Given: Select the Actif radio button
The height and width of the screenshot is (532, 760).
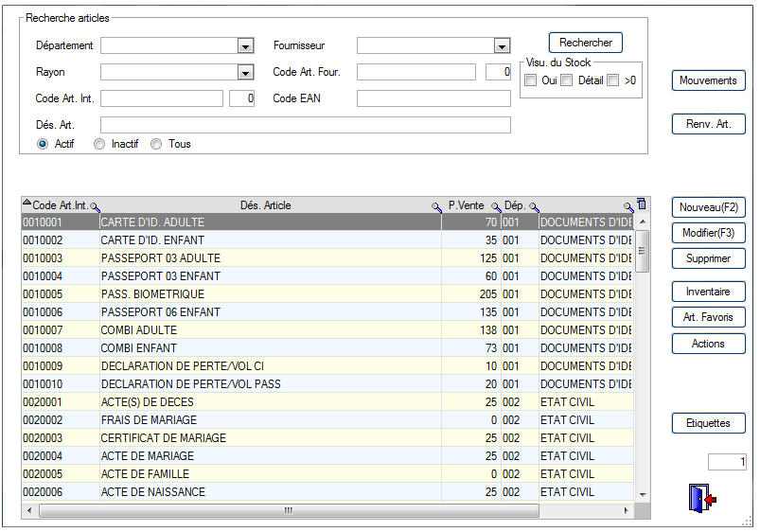Looking at the screenshot, I should [x=43, y=144].
